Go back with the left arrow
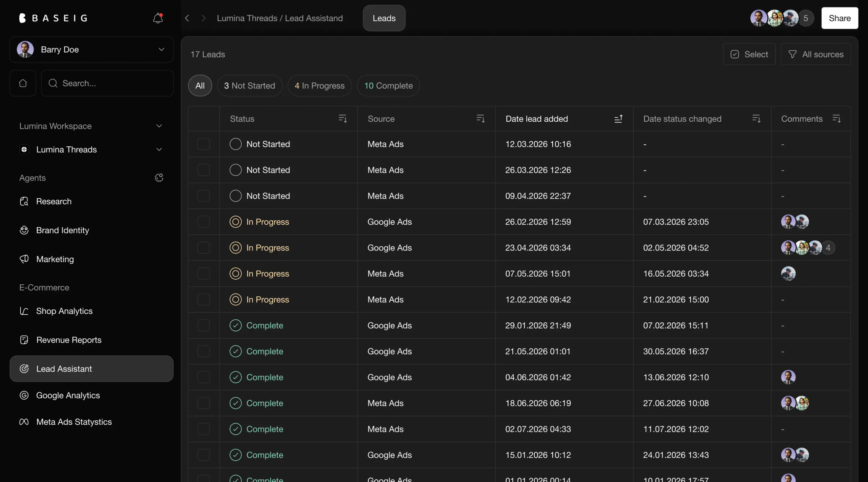This screenshot has width=868, height=482. click(187, 18)
